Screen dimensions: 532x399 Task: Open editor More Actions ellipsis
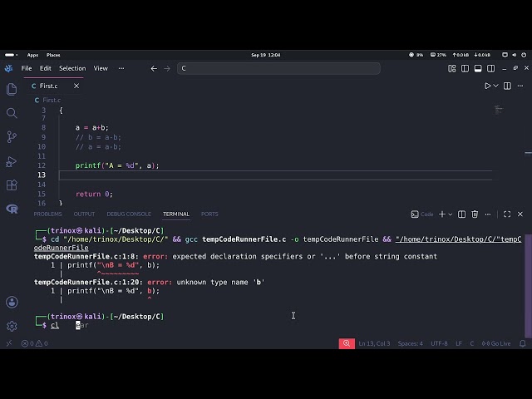[520, 86]
